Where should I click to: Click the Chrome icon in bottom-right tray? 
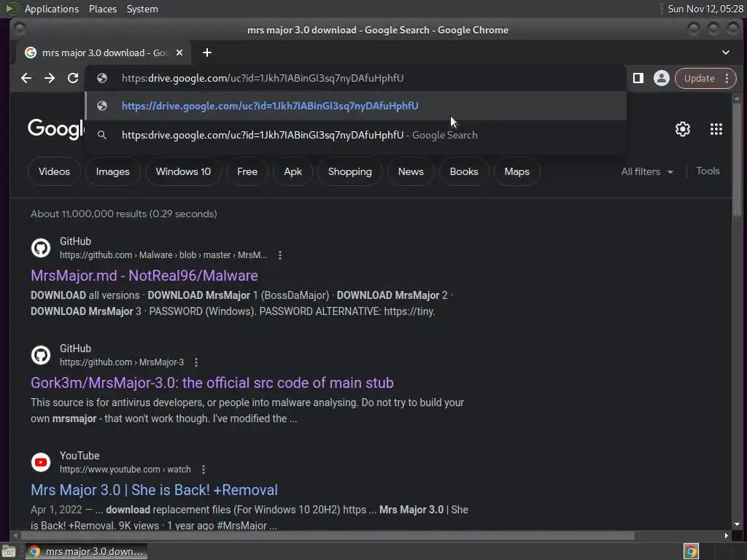(x=691, y=551)
